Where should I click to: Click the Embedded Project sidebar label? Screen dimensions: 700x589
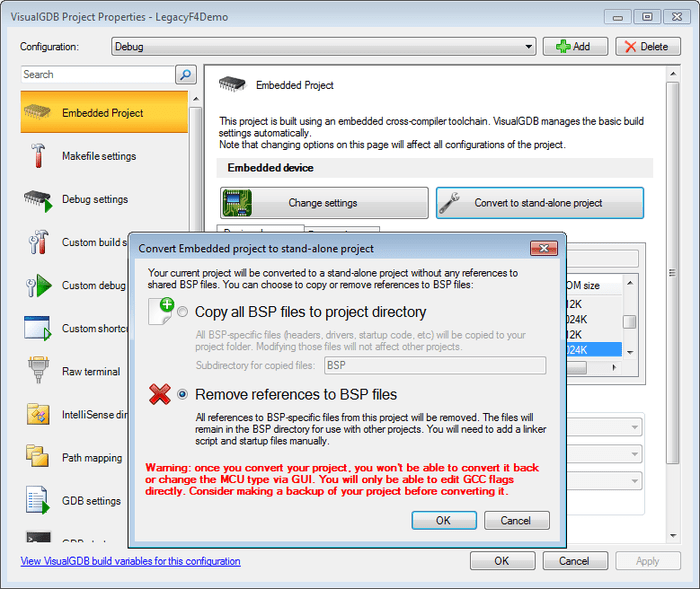pos(103,113)
